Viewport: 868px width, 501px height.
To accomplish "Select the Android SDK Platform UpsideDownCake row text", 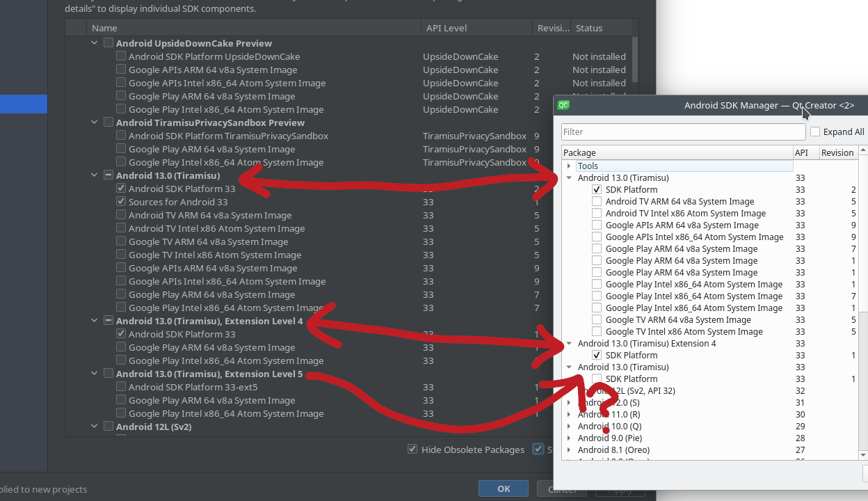I will (x=214, y=56).
